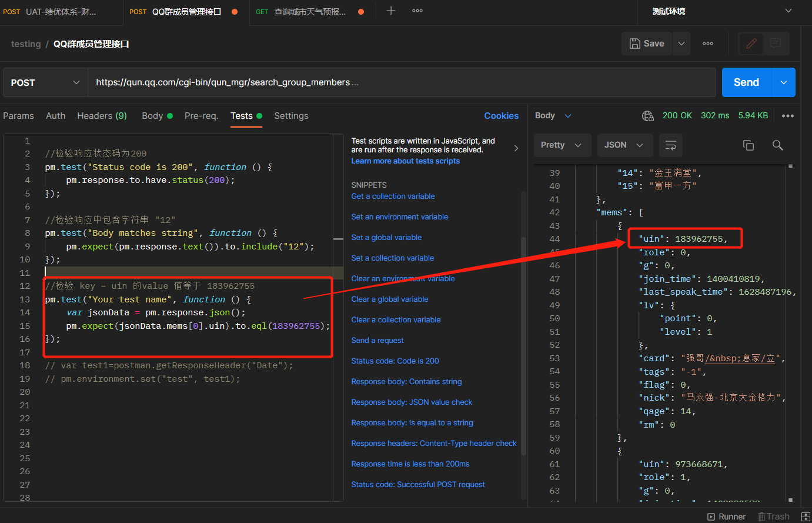The height and width of the screenshot is (523, 812).
Task: Insert snippet Content-Type header check
Action: tap(434, 444)
